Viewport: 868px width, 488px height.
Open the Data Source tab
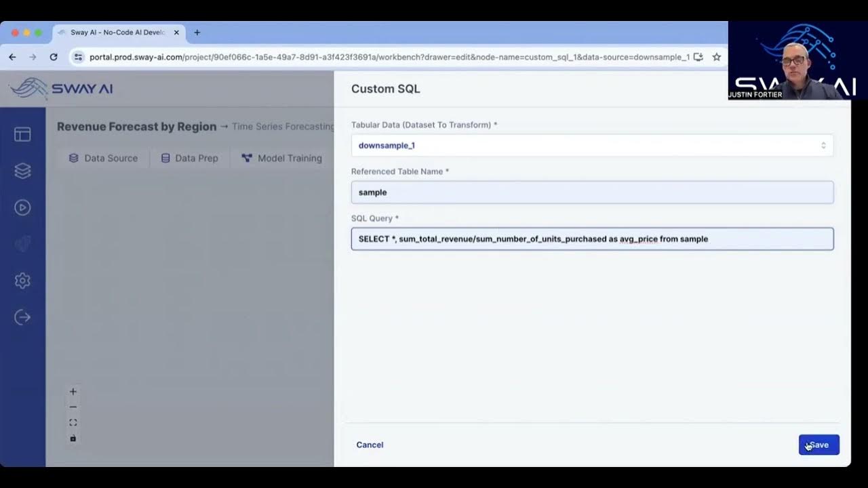pyautogui.click(x=103, y=158)
